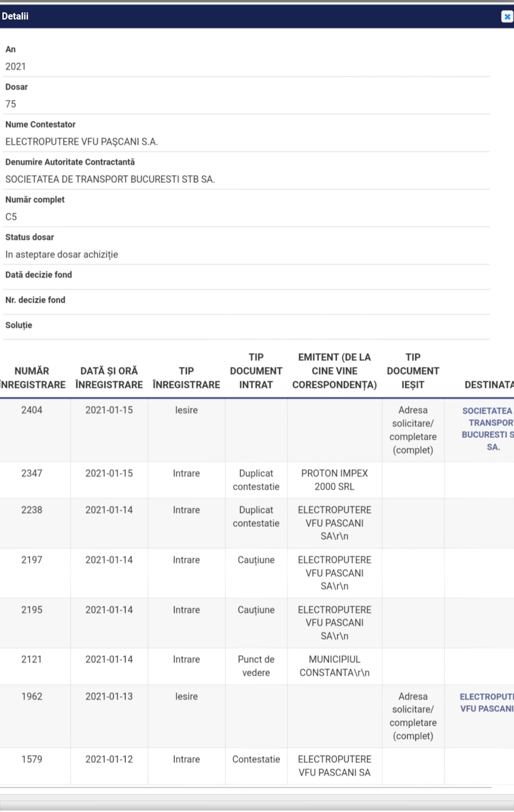514x812 pixels.
Task: Select registration number 1579
Action: 32,759
